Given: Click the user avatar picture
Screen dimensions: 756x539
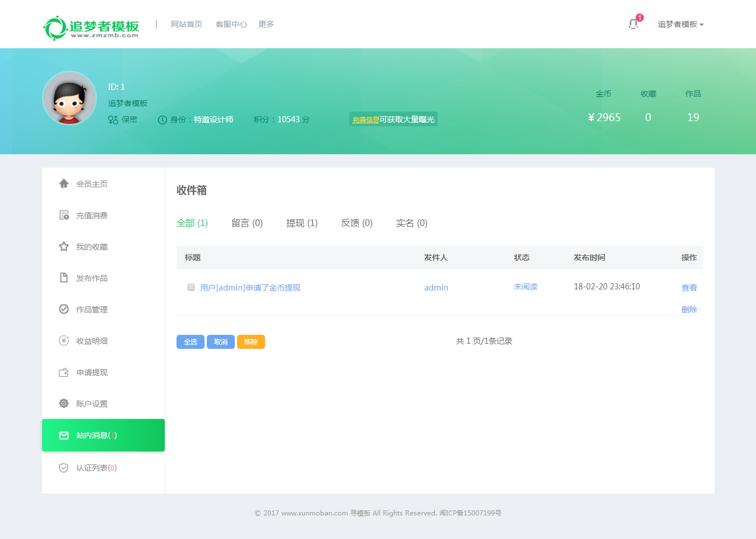Looking at the screenshot, I should 70,98.
